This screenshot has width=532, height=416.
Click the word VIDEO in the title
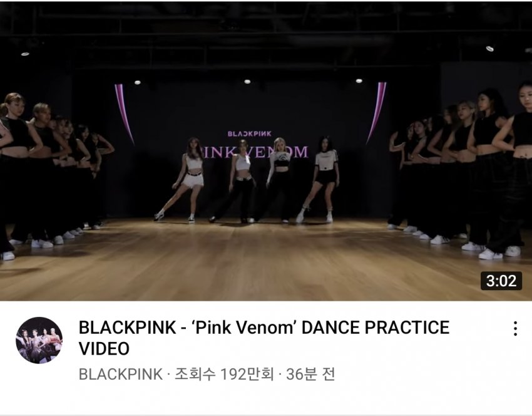(x=104, y=349)
